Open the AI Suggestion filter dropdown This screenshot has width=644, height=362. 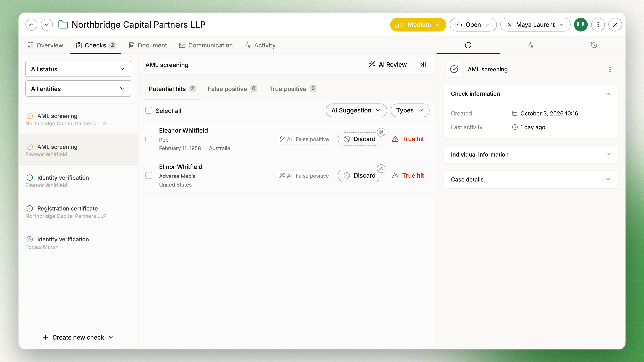coord(356,110)
